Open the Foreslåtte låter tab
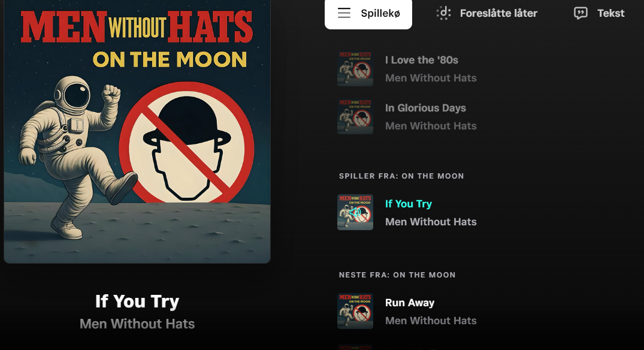The image size is (644, 350). coord(498,13)
